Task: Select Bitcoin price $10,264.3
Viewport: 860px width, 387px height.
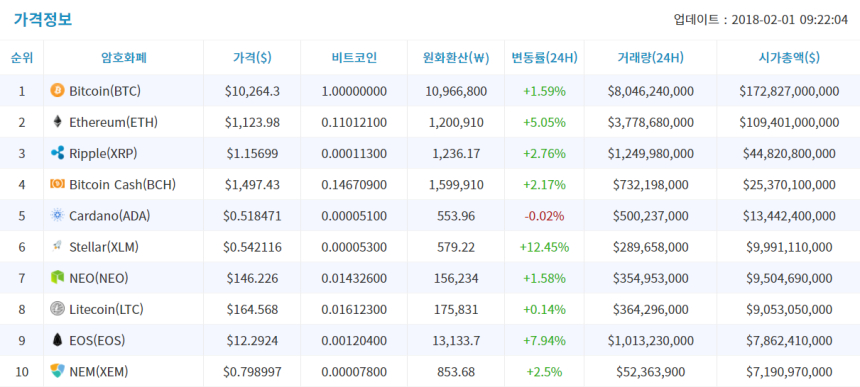Action: coord(252,91)
